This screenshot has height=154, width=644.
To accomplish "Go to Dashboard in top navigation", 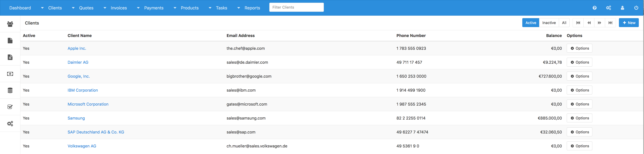I will point(20,8).
